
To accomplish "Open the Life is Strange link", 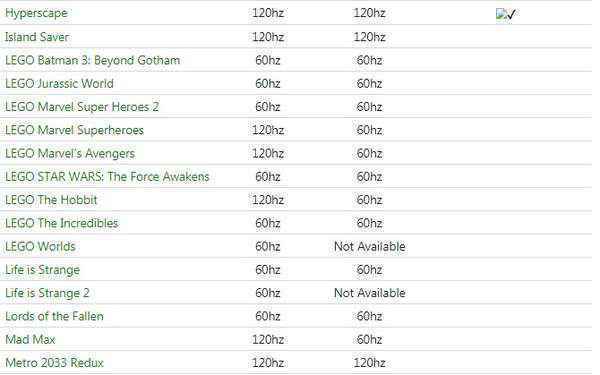I will click(x=42, y=270).
